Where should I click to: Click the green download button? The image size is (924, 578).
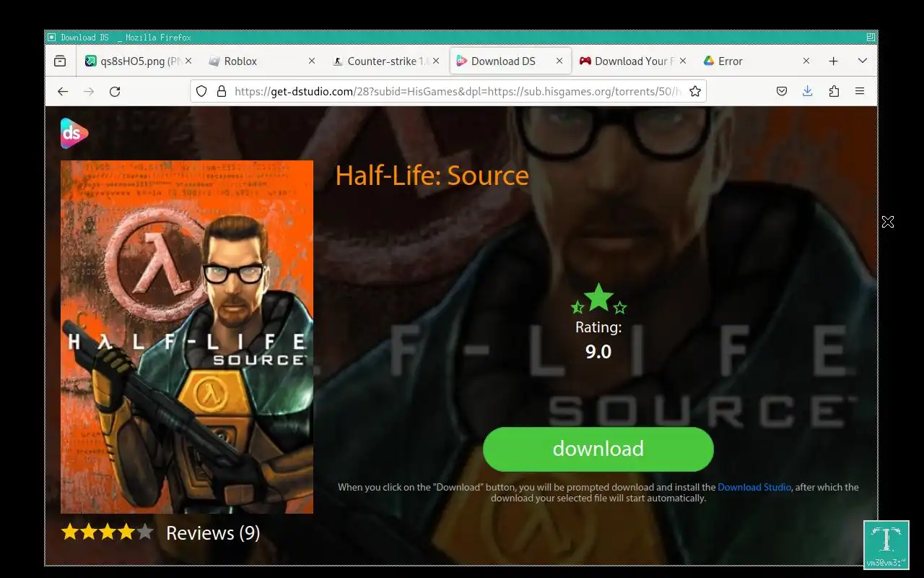pyautogui.click(x=598, y=449)
